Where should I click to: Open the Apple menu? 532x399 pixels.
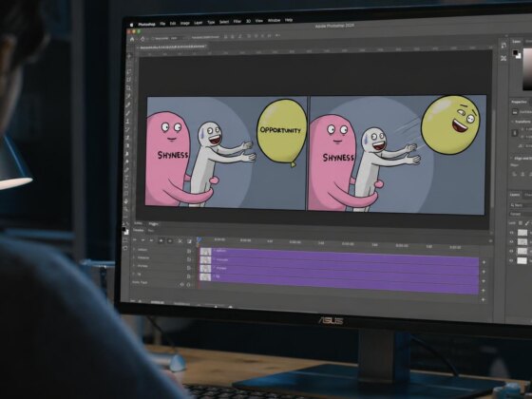pos(131,25)
